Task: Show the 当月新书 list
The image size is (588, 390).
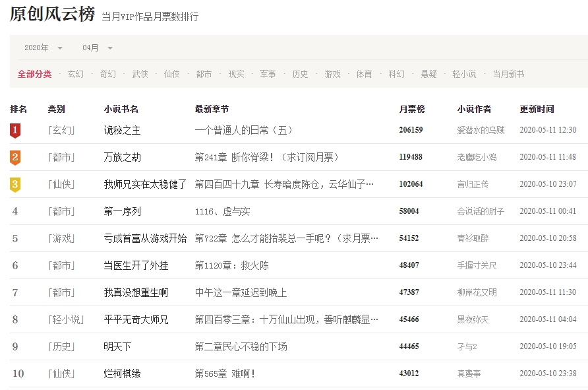Action: [508, 74]
